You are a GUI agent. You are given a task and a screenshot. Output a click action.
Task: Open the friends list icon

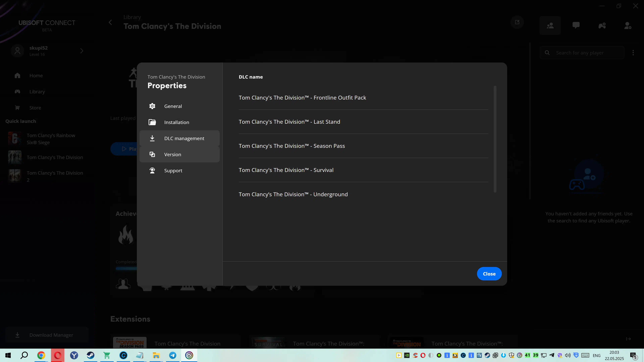click(550, 25)
